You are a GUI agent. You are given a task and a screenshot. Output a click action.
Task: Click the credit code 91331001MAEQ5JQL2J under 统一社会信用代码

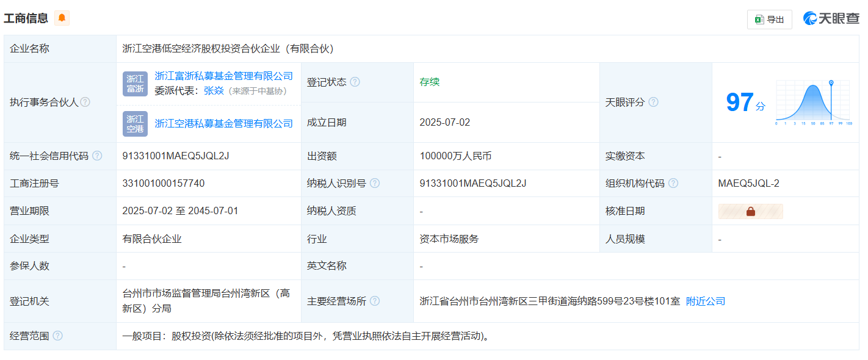176,156
